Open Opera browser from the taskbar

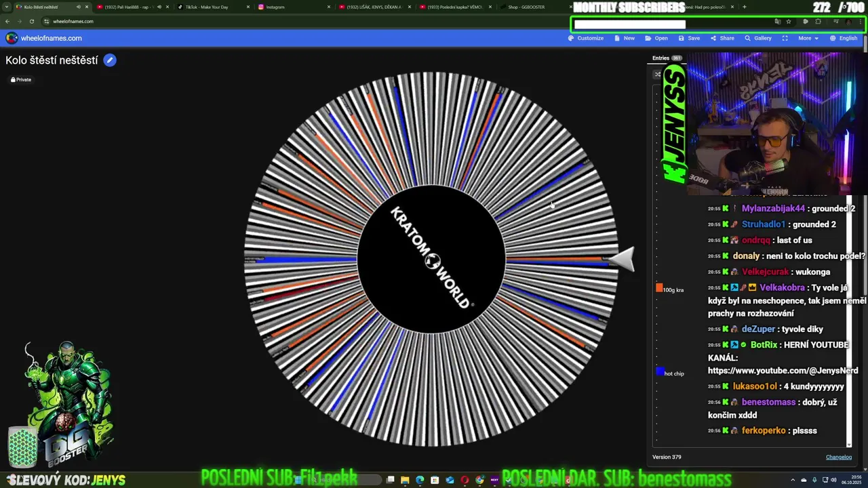tap(465, 480)
